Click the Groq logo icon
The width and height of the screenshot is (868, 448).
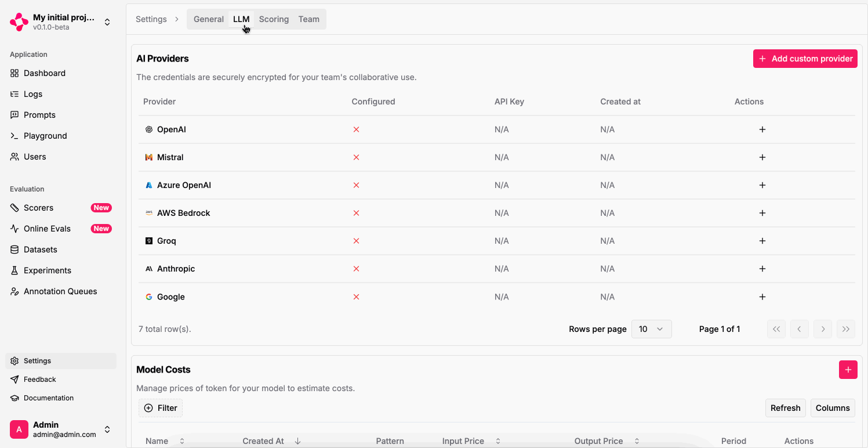(x=149, y=241)
